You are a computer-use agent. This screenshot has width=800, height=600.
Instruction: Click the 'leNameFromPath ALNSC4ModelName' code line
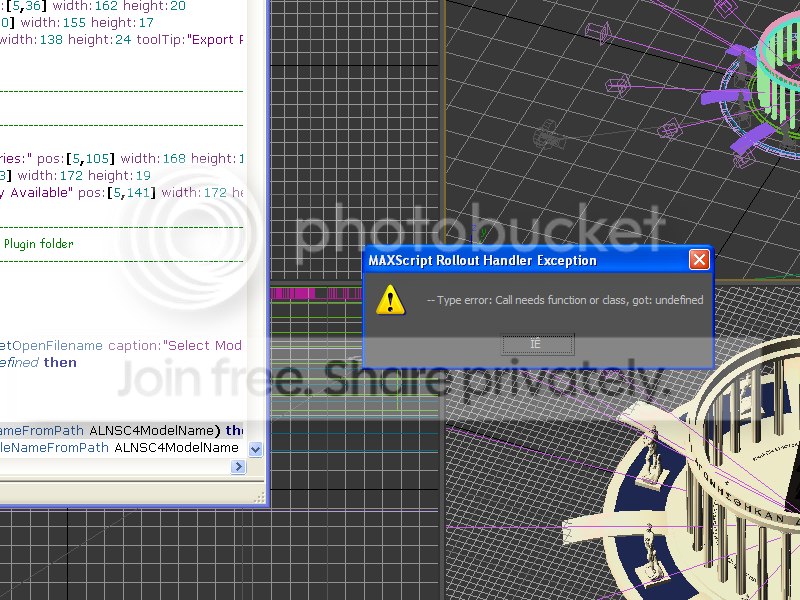pyautogui.click(x=119, y=447)
